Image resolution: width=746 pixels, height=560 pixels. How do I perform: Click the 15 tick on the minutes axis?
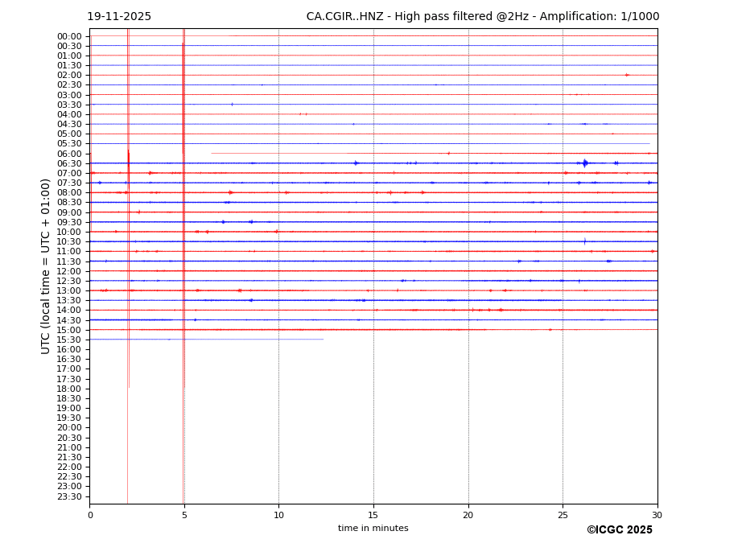[x=373, y=515]
